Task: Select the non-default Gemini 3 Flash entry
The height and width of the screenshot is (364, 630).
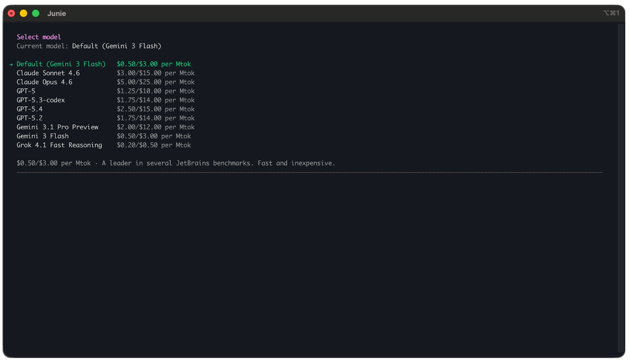Action: [x=43, y=136]
